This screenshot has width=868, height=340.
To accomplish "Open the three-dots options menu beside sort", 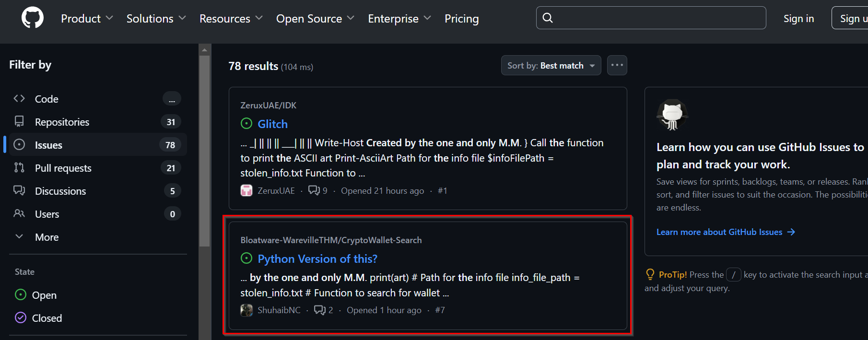I will click(x=617, y=65).
